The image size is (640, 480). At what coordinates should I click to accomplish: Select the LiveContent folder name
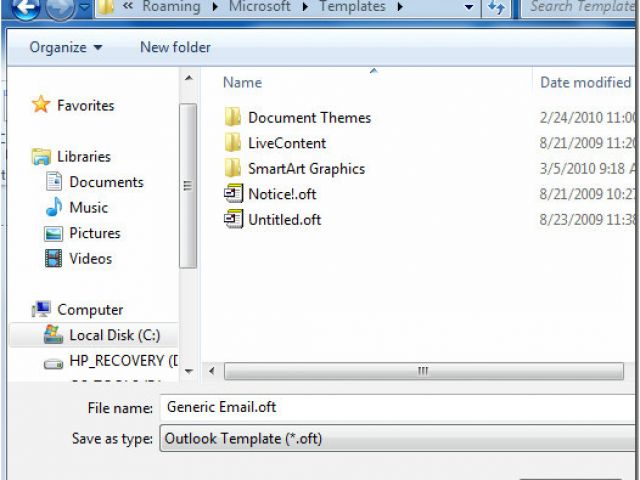coord(287,143)
